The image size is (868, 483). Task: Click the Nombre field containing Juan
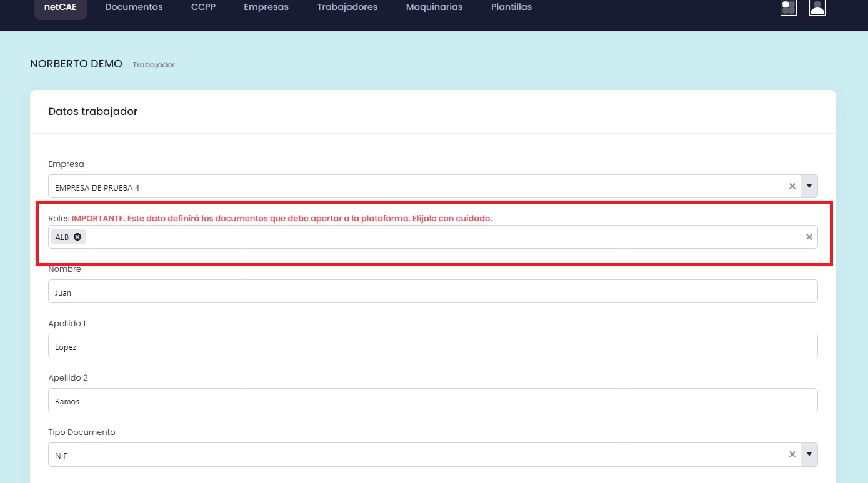[x=432, y=292]
